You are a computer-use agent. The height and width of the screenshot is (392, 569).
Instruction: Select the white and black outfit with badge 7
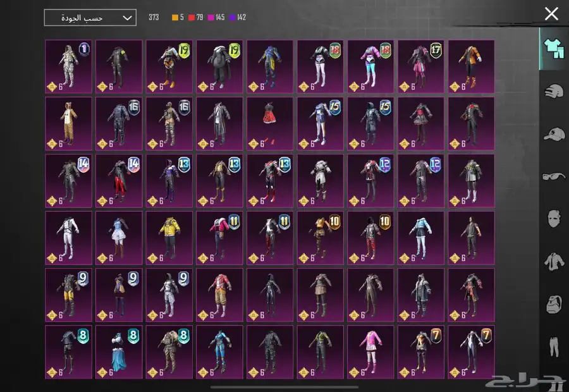(472, 352)
